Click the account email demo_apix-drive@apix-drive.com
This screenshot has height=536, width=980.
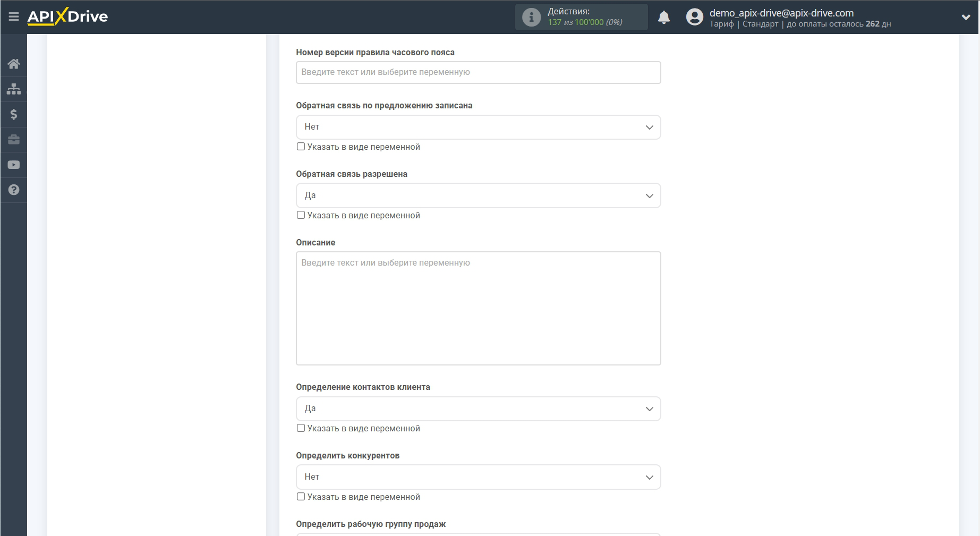[781, 13]
